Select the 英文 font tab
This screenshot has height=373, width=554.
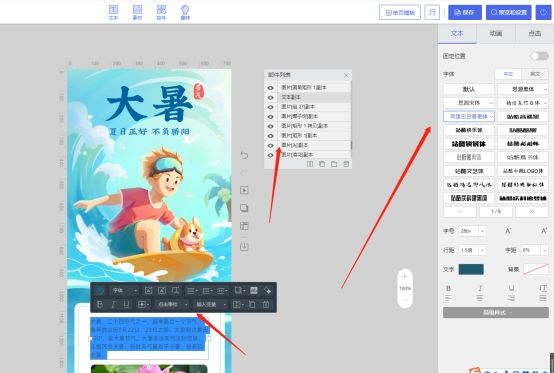coord(535,74)
